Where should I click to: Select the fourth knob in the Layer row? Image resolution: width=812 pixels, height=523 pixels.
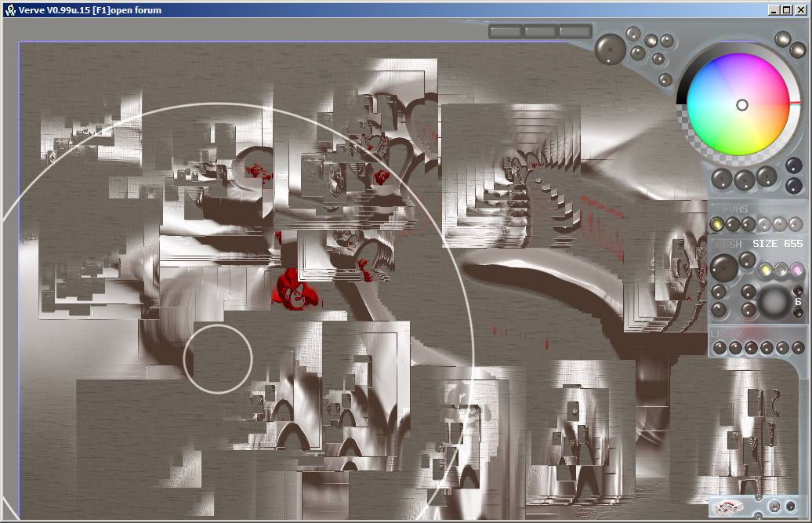click(x=767, y=347)
